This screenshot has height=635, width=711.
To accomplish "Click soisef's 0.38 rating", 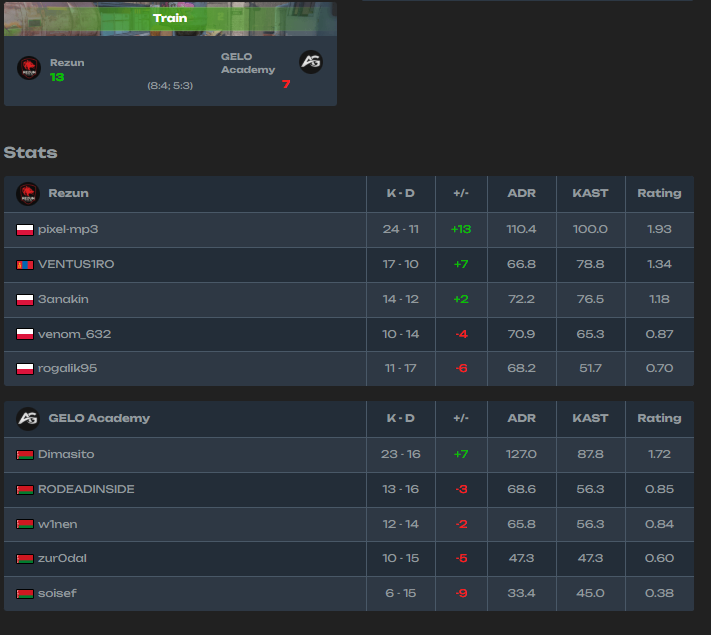I will pyautogui.click(x=659, y=593).
